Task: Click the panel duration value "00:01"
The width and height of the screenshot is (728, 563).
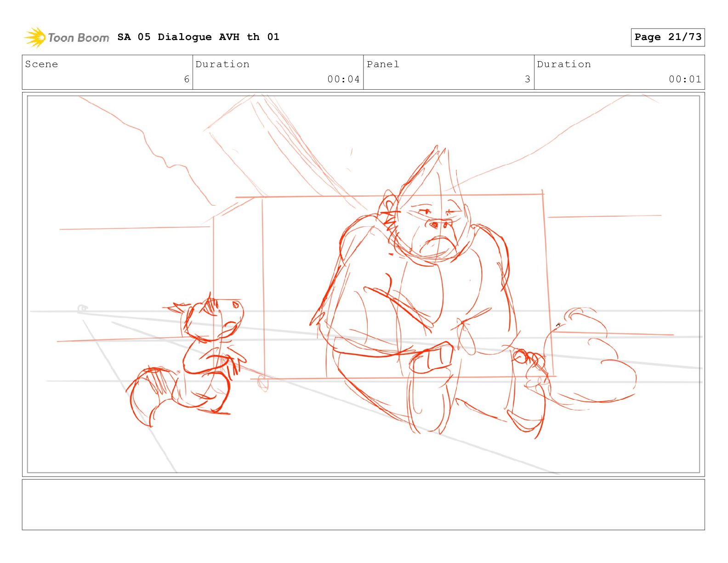Action: coord(685,79)
